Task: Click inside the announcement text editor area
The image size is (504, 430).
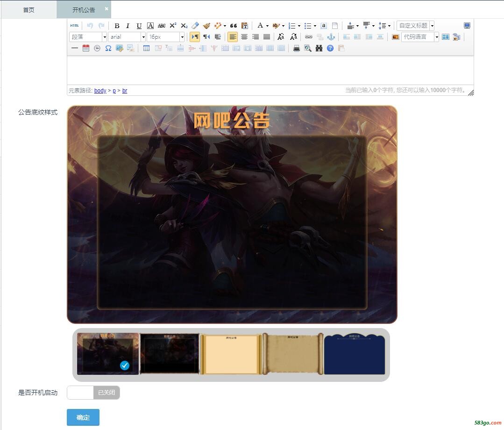Action: (x=270, y=71)
